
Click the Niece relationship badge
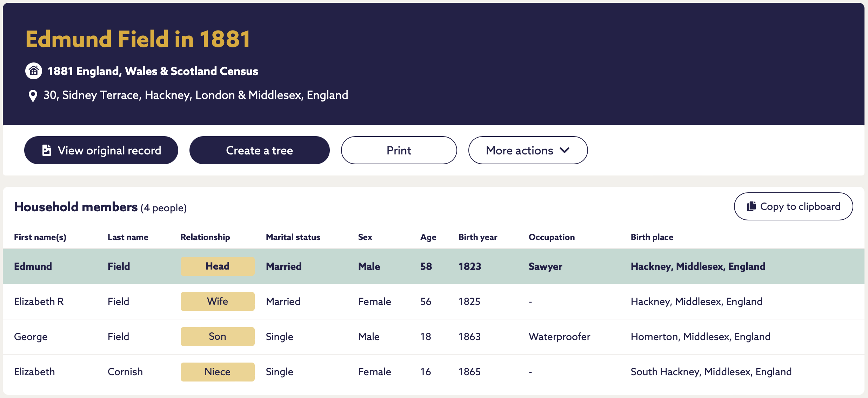[218, 372]
